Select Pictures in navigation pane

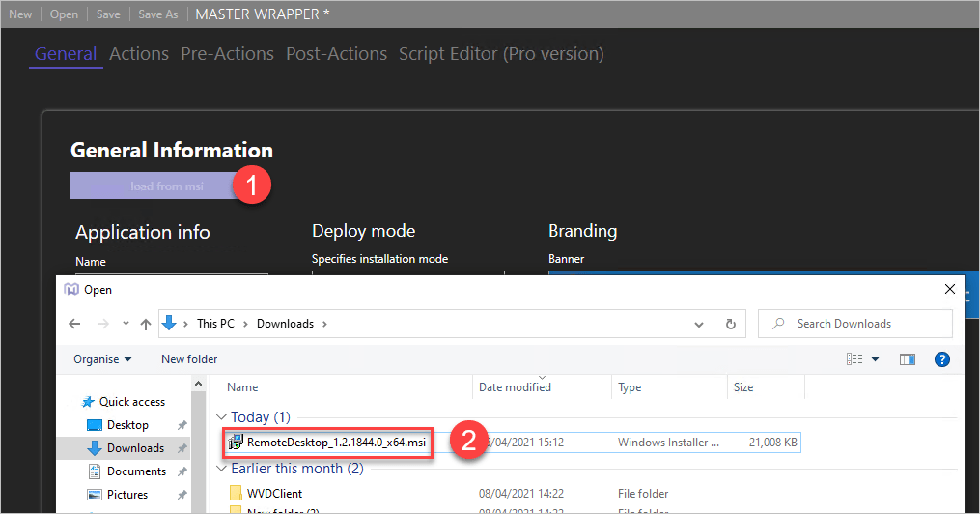point(127,494)
